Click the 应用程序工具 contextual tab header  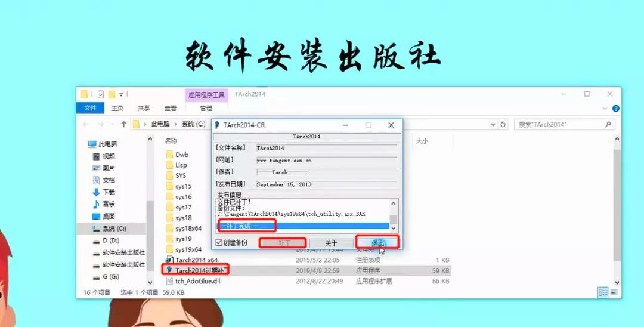tap(206, 95)
